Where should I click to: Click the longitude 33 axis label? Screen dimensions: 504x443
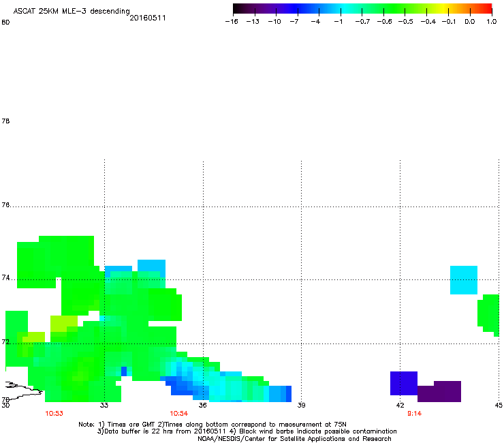click(104, 405)
